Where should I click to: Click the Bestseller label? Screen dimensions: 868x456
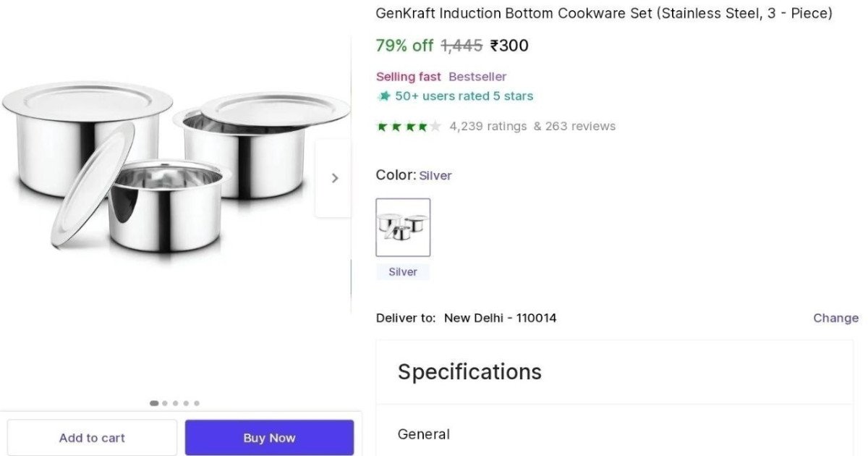pyautogui.click(x=477, y=76)
